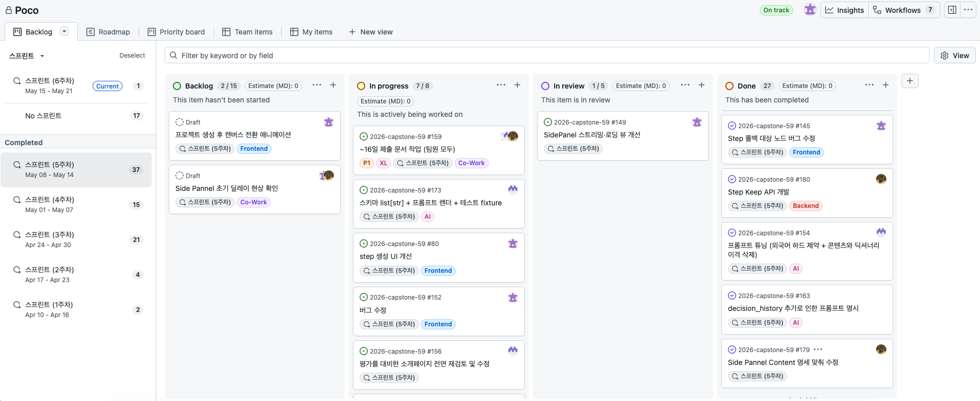Add item to In review column
Image resolution: width=980 pixels, height=401 pixels.
tap(702, 85)
